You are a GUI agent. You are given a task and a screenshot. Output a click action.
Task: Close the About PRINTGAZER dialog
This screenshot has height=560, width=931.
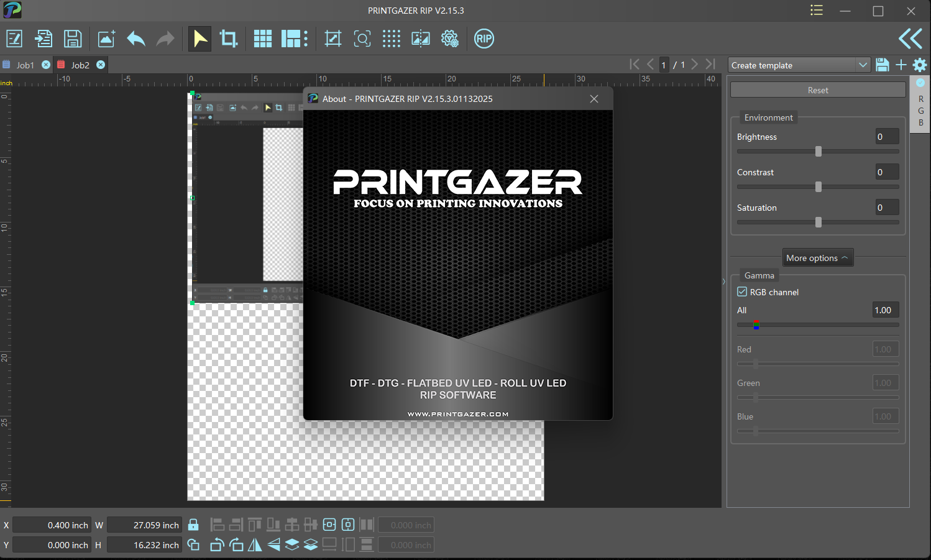pos(594,99)
